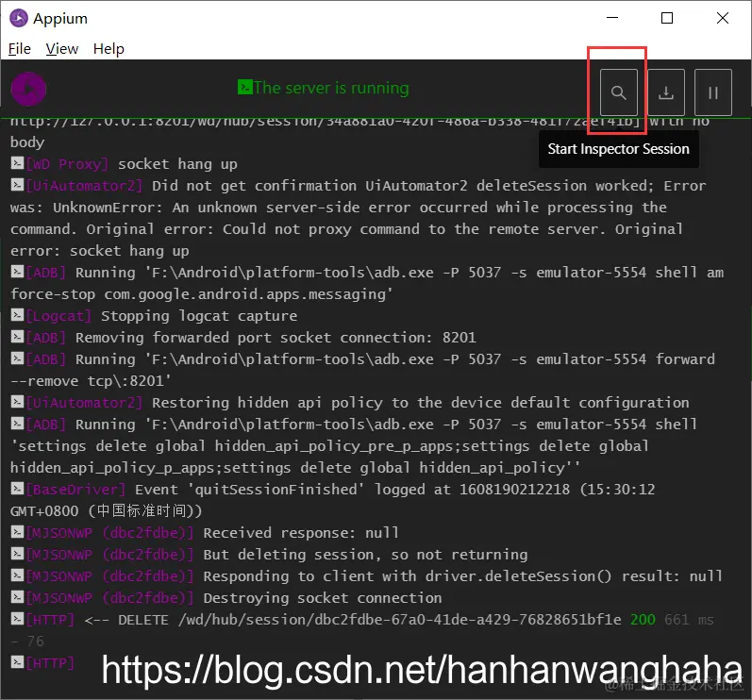Click text 'Received response: null'
The height and width of the screenshot is (700, 752).
(x=301, y=533)
